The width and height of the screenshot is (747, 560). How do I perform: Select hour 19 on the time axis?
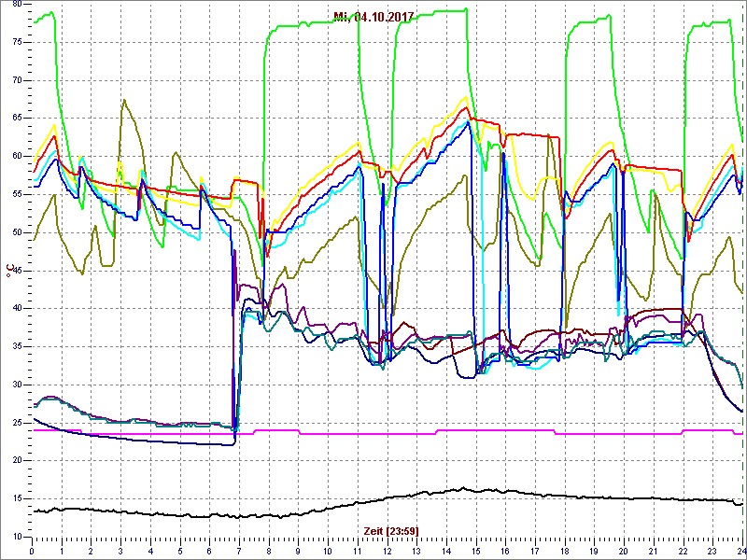tap(594, 550)
